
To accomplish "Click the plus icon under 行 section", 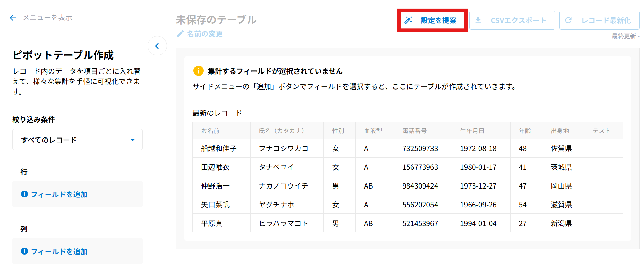I will [x=24, y=194].
